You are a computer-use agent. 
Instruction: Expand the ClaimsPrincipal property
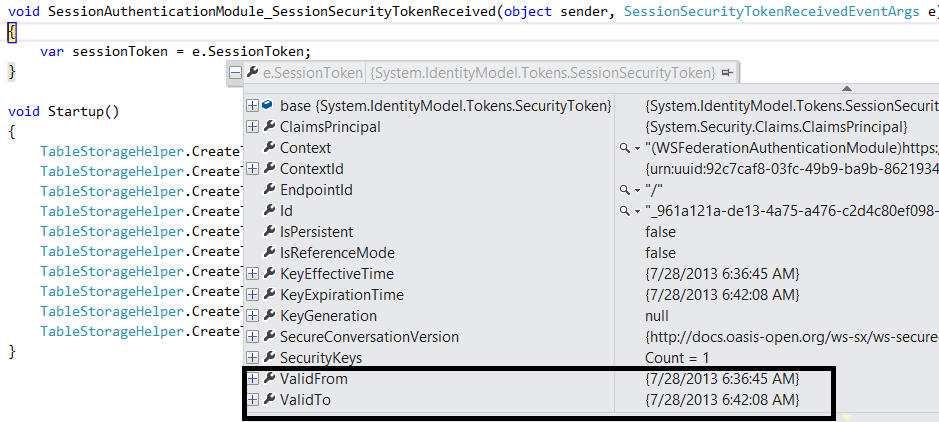pyautogui.click(x=252, y=127)
